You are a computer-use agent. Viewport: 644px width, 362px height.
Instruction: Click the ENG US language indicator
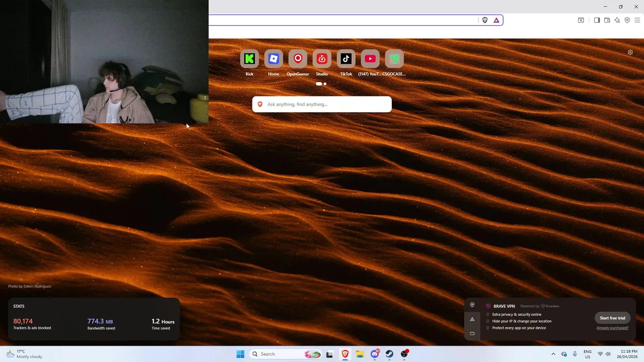pos(588,354)
